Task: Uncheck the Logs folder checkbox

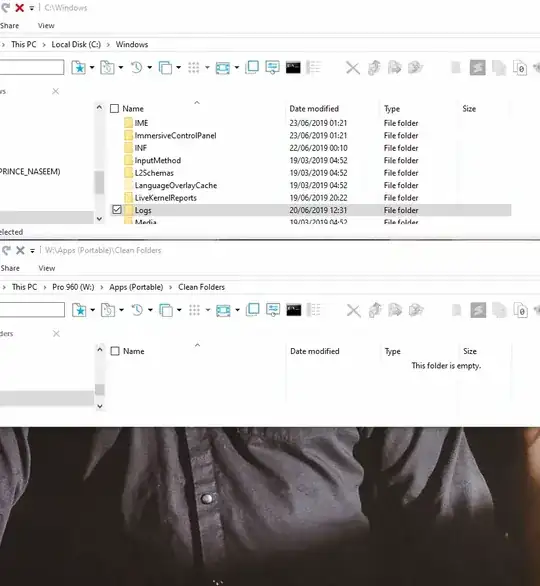Action: pyautogui.click(x=117, y=210)
